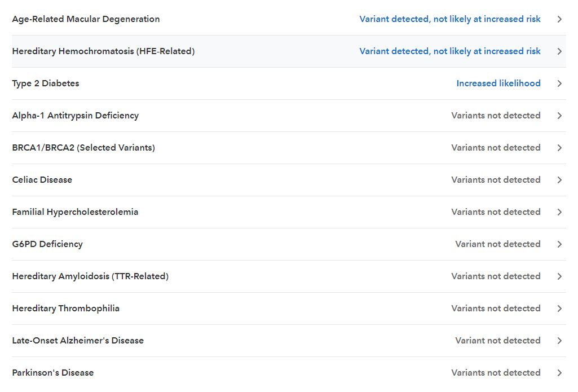Viewport: 578px width, 392px height.
Task: Select Macular Degeneration 'Variant detected' result text
Action: [449, 19]
